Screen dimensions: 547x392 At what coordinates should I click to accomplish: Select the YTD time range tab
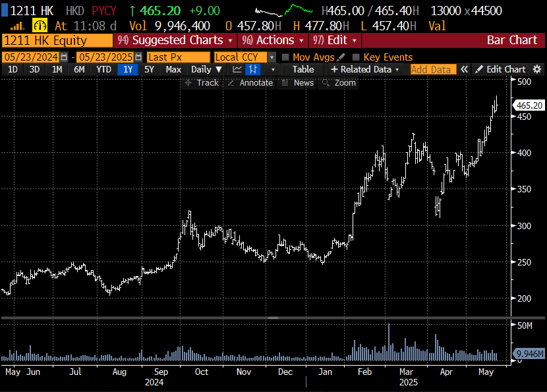103,69
